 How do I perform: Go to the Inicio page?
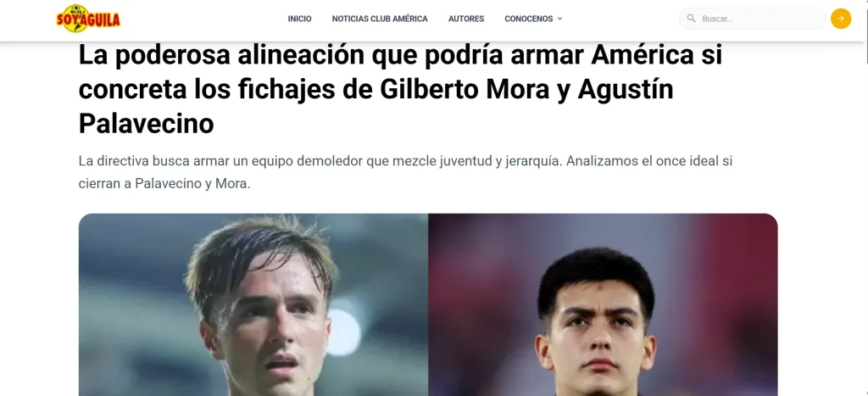tap(299, 19)
